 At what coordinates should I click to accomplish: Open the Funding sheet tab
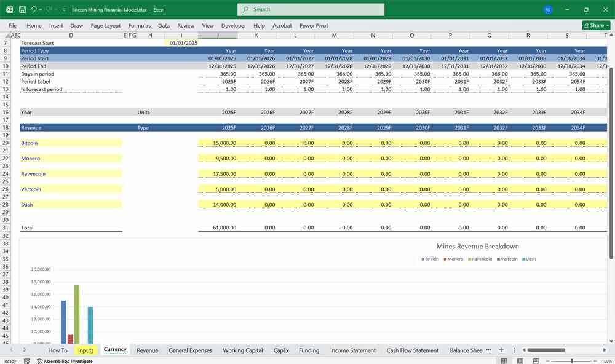[x=309, y=350]
